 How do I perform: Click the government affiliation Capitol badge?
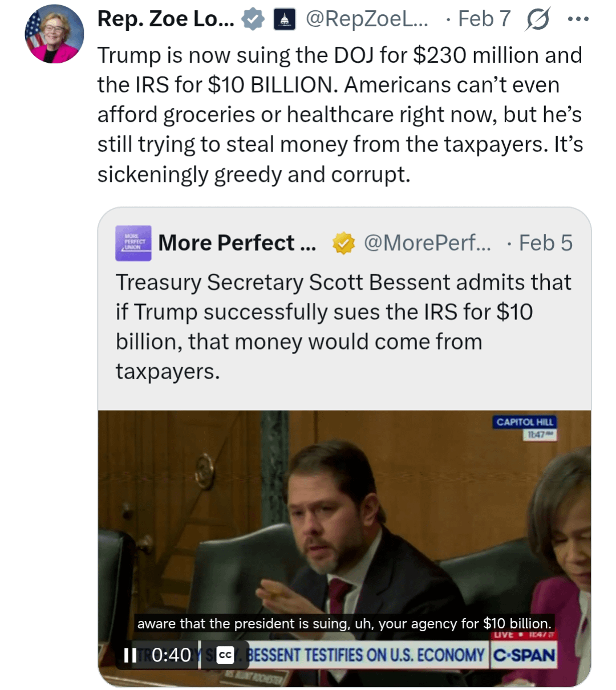(x=285, y=19)
